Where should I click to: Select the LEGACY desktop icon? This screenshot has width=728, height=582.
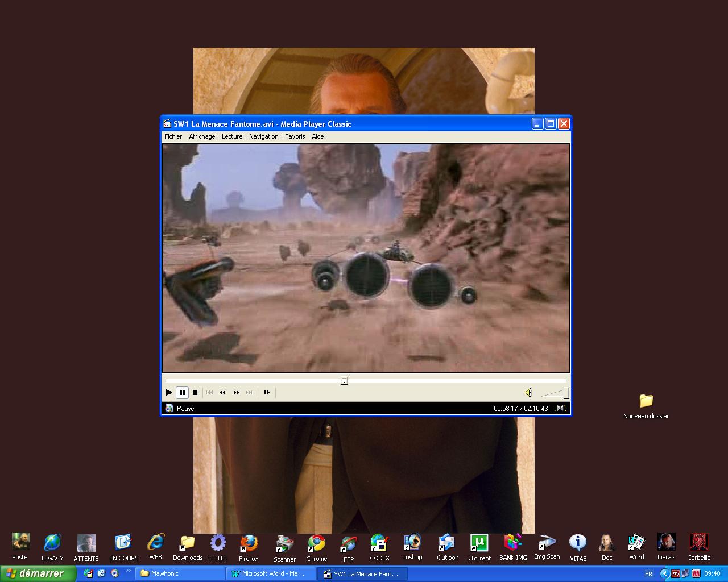52,547
